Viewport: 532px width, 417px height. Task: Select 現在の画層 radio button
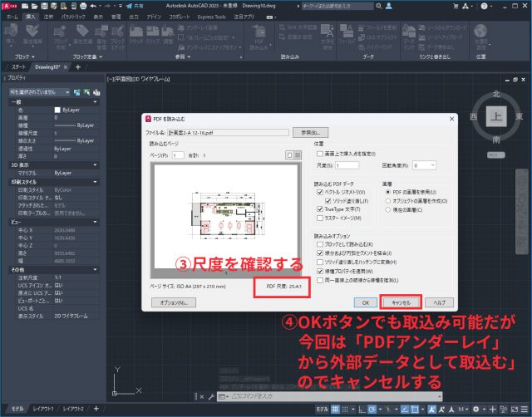click(387, 209)
